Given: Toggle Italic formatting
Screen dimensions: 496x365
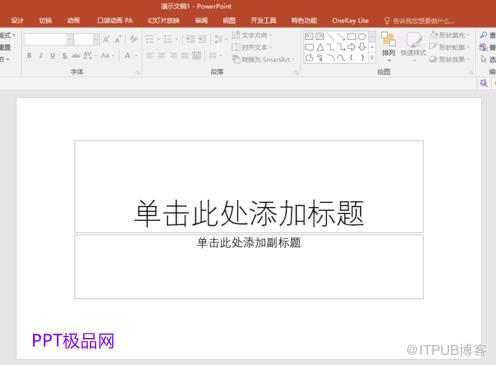Looking at the screenshot, I should pyautogui.click(x=41, y=55).
